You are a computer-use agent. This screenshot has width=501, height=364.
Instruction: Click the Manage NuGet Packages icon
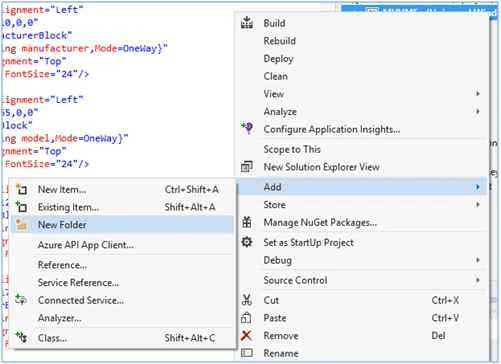(247, 222)
